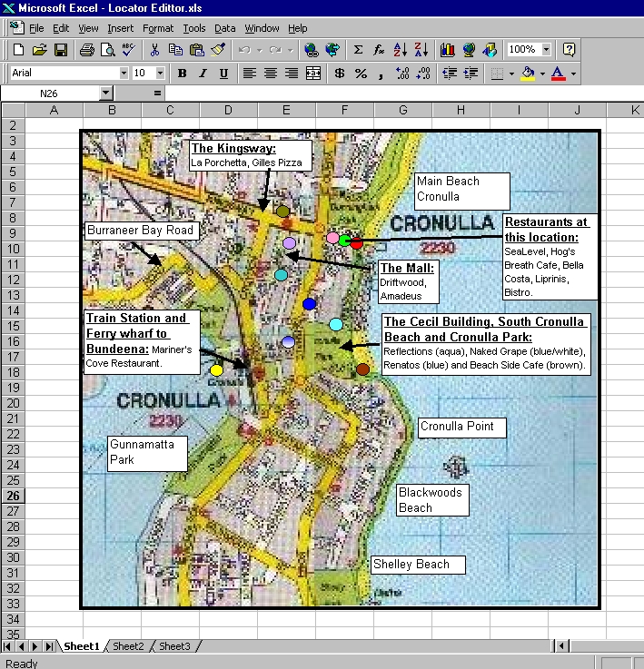Viewport: 644px width, 669px height.
Task: Click the Map globe icon
Action: click(469, 50)
